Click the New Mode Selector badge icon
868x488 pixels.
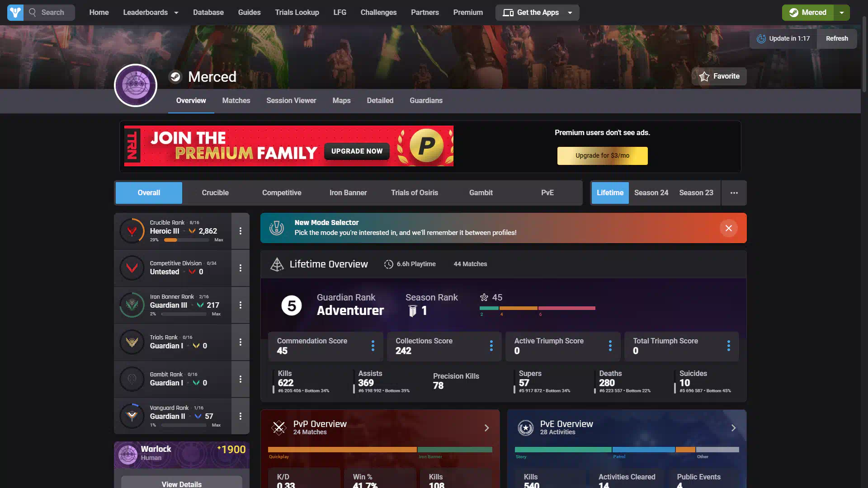(x=277, y=228)
